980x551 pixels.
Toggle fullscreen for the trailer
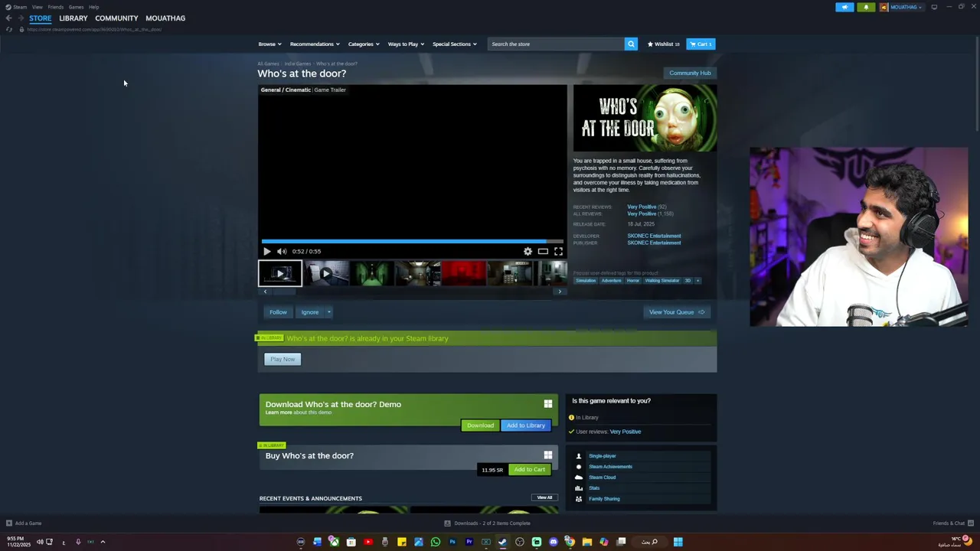[x=558, y=251]
